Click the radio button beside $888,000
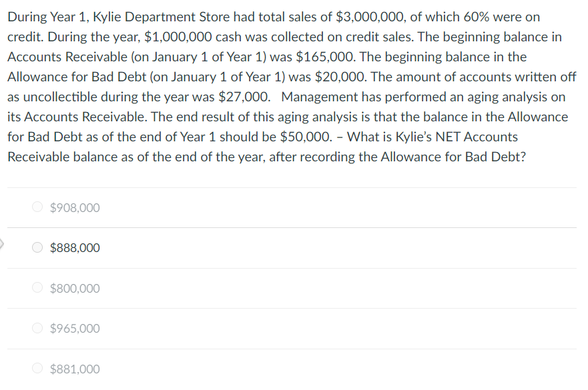Image resolution: width=588 pixels, height=390 pixels. [37, 247]
